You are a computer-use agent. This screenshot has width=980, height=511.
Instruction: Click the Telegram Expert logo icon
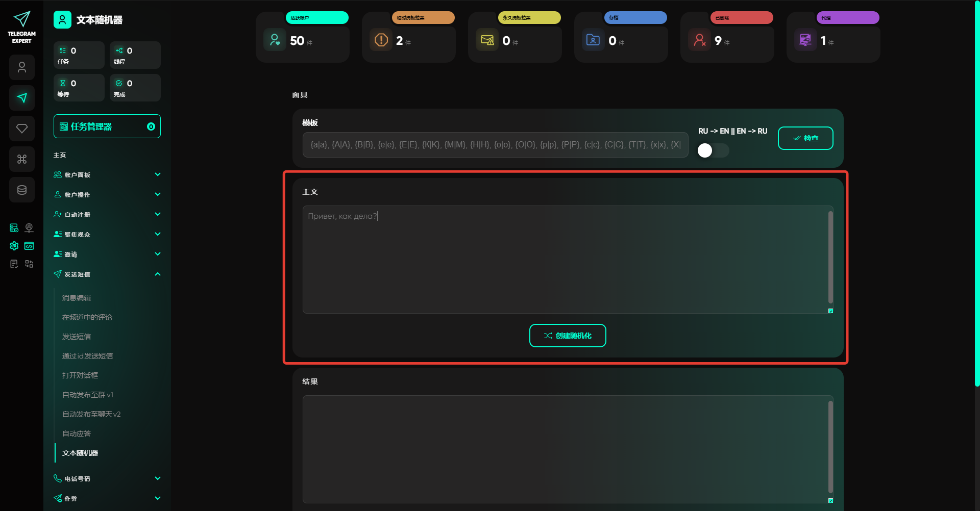(x=21, y=20)
